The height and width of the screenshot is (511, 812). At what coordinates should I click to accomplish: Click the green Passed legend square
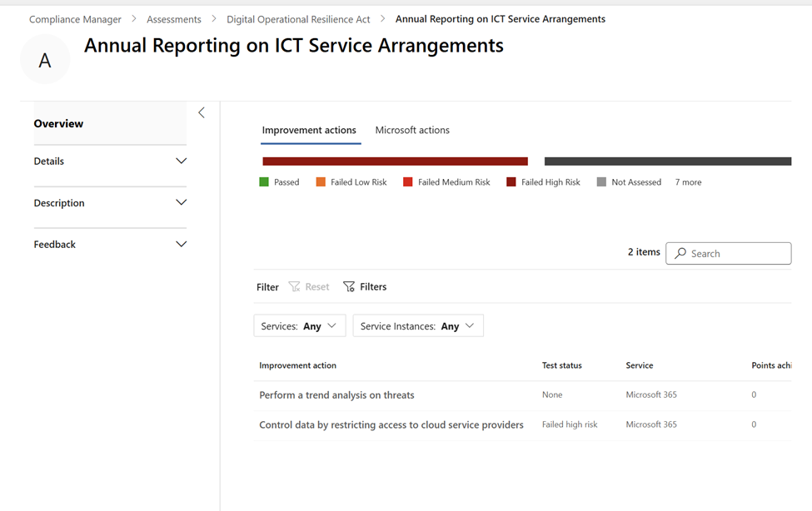coord(264,181)
